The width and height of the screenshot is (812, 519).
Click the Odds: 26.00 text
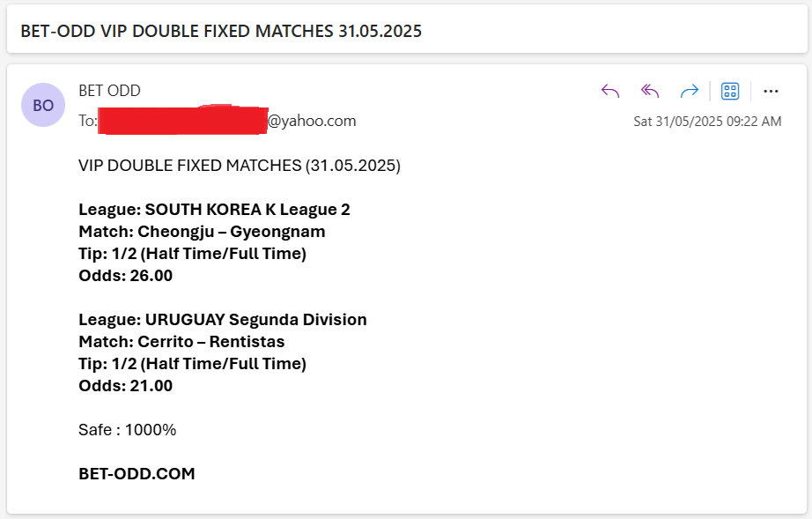(x=125, y=276)
